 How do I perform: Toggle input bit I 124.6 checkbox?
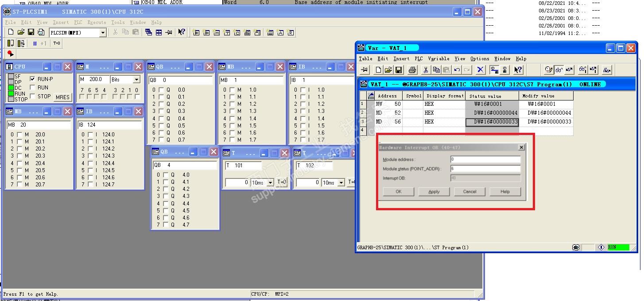point(90,177)
